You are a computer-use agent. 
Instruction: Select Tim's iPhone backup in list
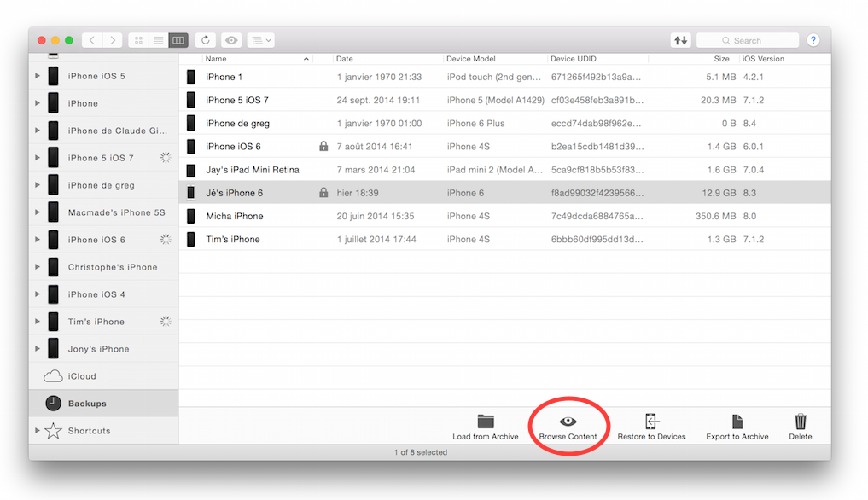coord(505,239)
